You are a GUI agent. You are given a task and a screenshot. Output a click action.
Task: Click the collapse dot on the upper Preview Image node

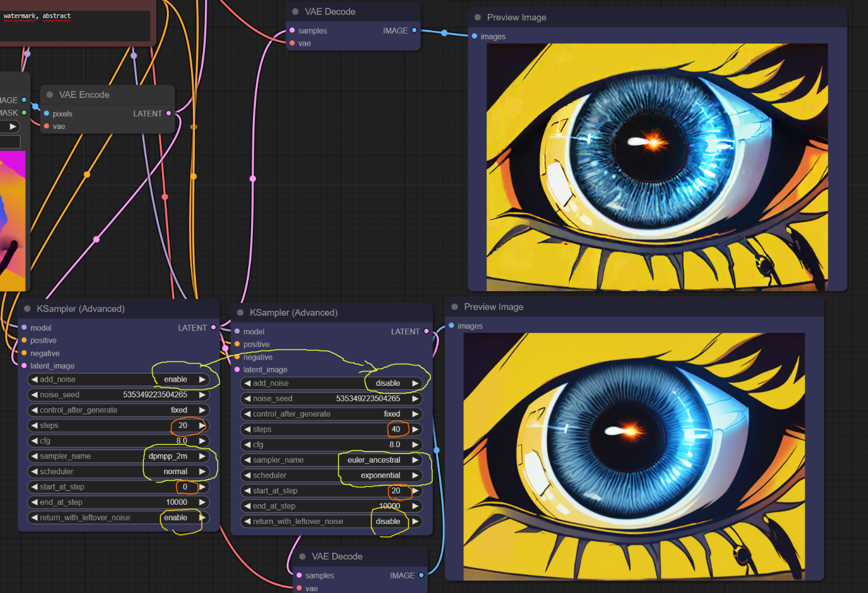click(478, 17)
